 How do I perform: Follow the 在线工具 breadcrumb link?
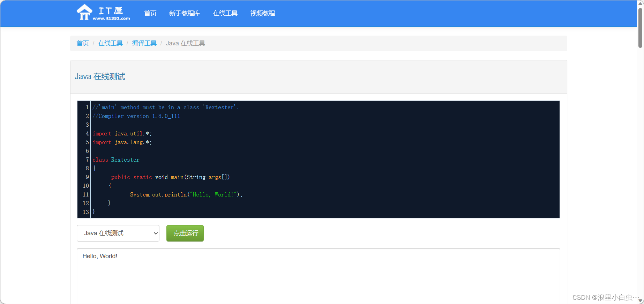click(110, 43)
